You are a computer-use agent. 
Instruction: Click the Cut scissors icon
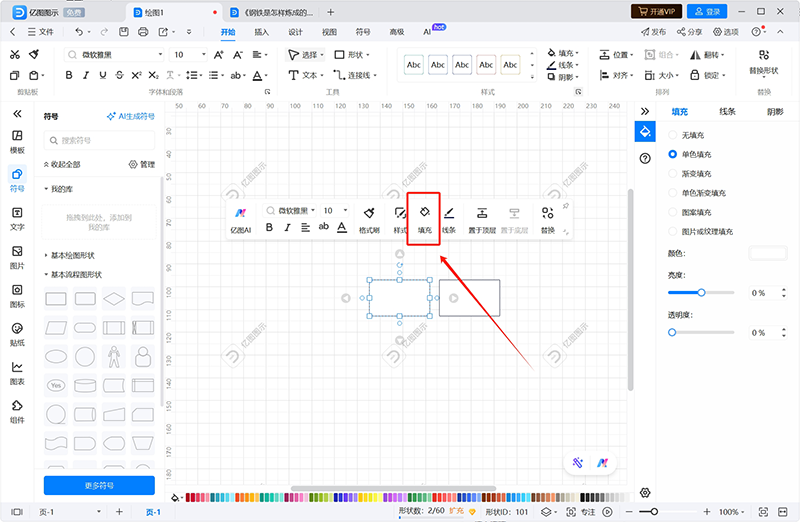[x=15, y=55]
